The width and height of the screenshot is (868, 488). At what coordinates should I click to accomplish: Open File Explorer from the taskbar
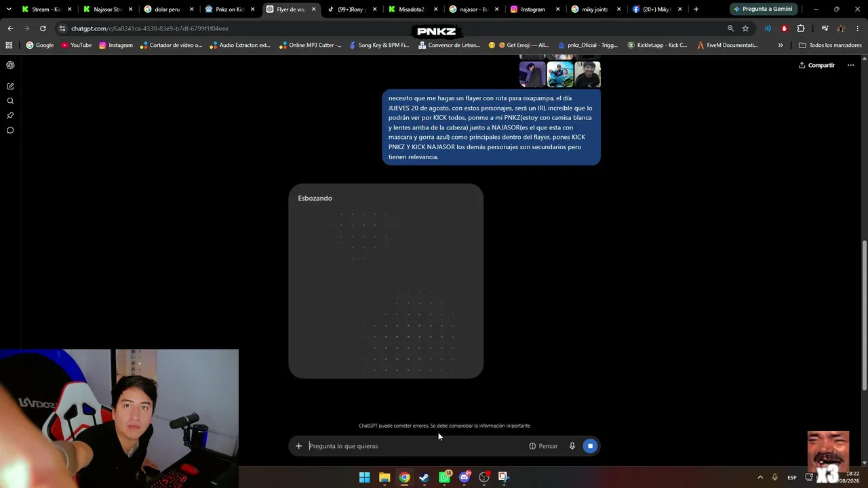384,477
